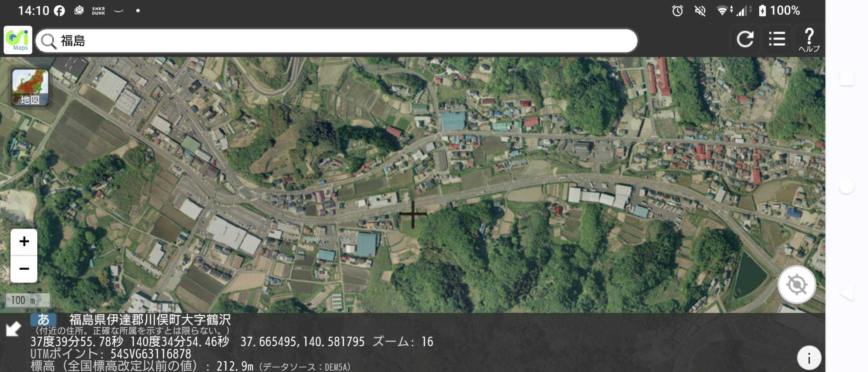This screenshot has height=372, width=868.
Task: Click the 100 m scale bar
Action: coord(28,300)
